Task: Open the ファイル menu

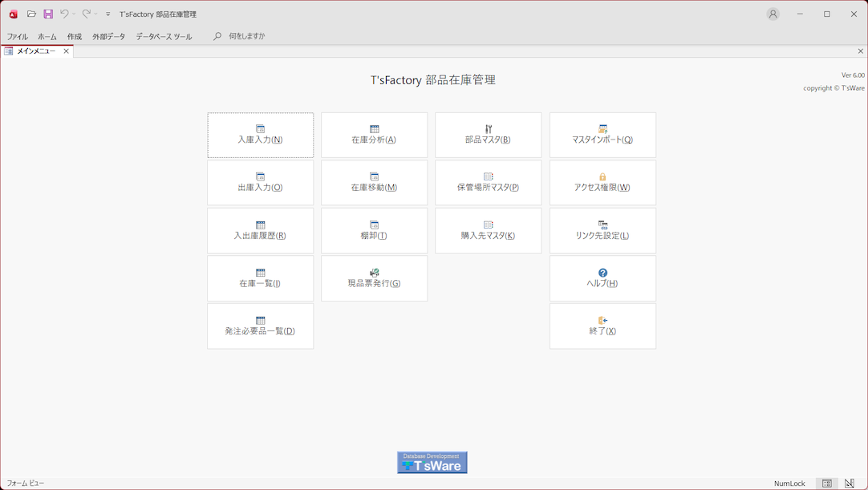Action: [17, 37]
